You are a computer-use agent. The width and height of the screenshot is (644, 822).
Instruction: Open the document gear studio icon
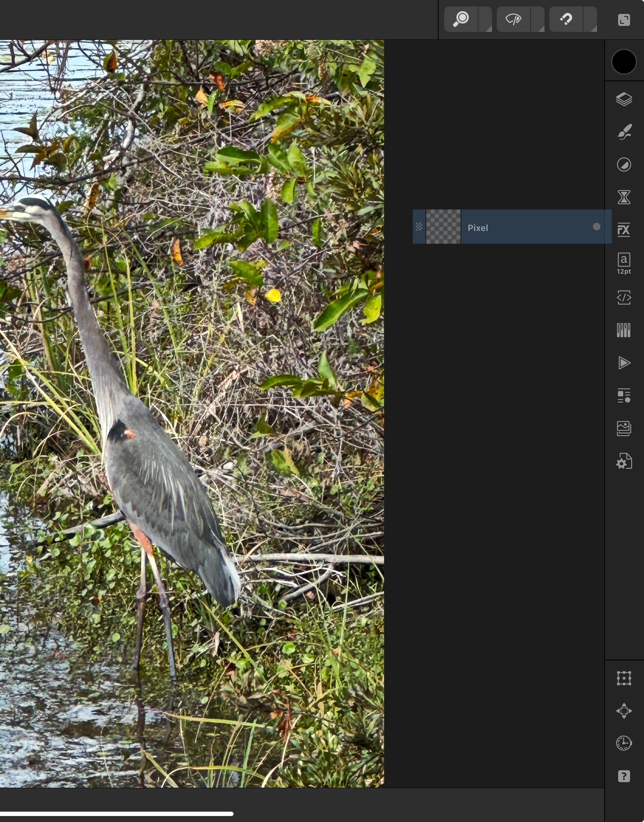(x=624, y=462)
